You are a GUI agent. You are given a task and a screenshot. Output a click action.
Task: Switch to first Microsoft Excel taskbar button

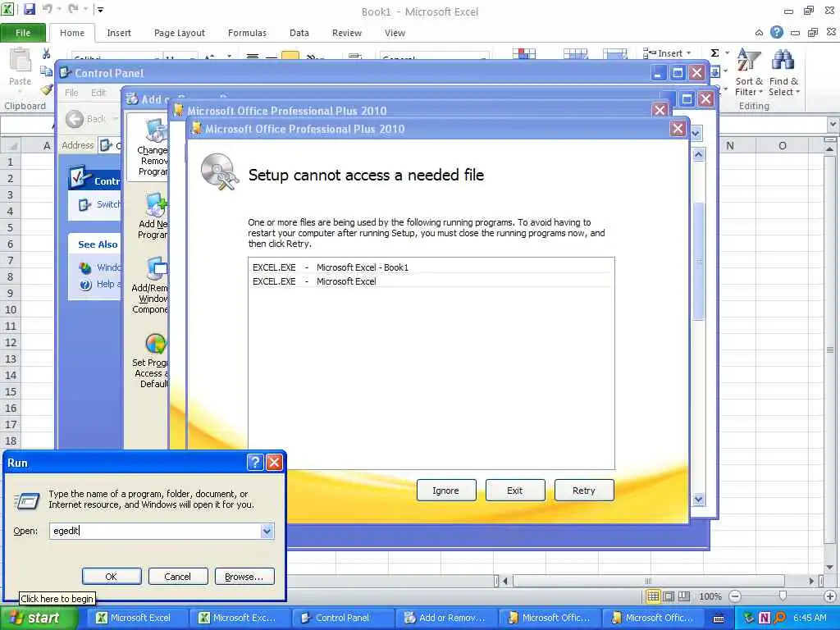[x=139, y=618]
